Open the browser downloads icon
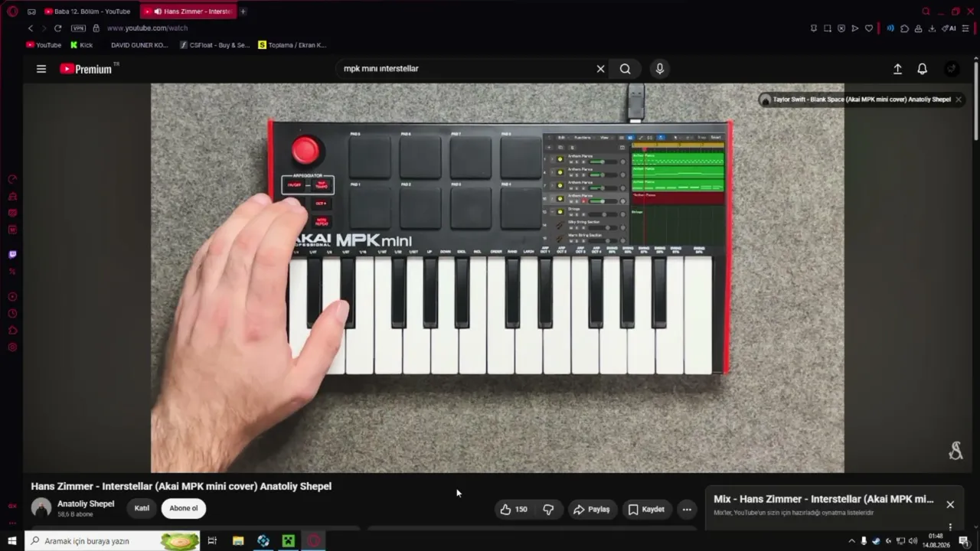Viewport: 980px width, 551px height. 932,28
